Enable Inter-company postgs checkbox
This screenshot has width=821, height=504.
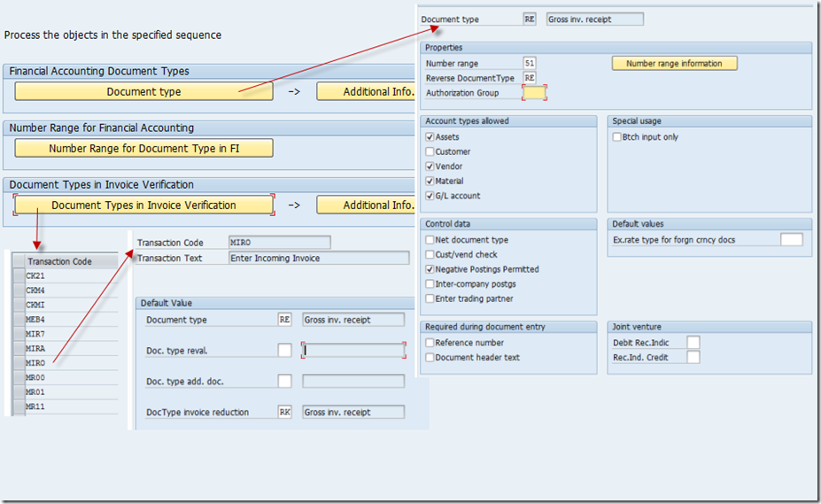click(x=430, y=283)
